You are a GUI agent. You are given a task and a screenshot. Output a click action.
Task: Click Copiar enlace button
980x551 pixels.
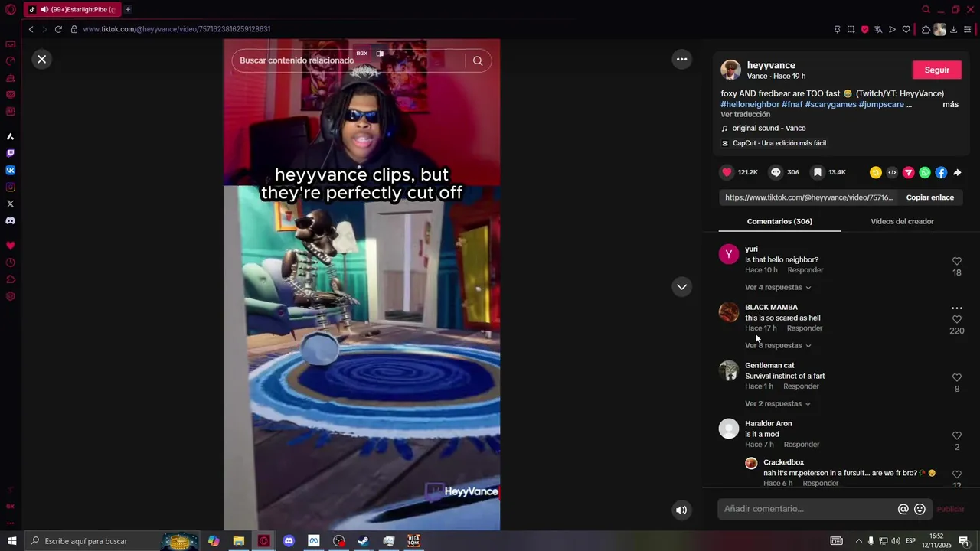coord(929,197)
